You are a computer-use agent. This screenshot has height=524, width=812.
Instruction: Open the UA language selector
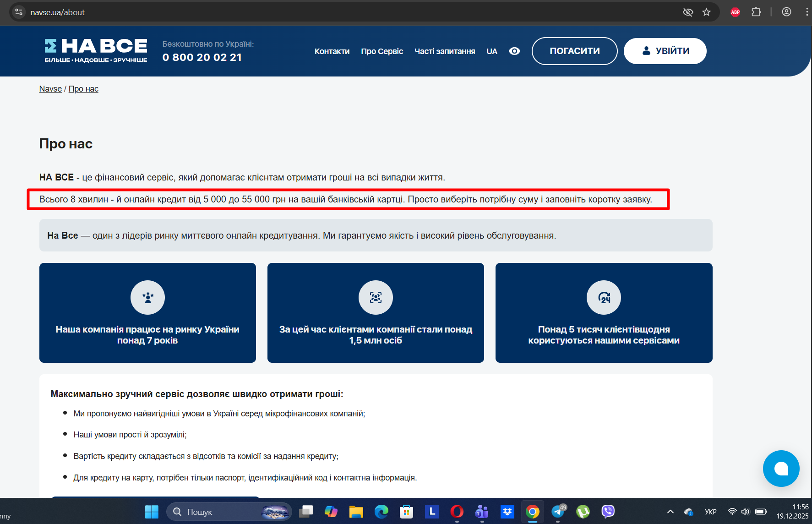(x=491, y=51)
